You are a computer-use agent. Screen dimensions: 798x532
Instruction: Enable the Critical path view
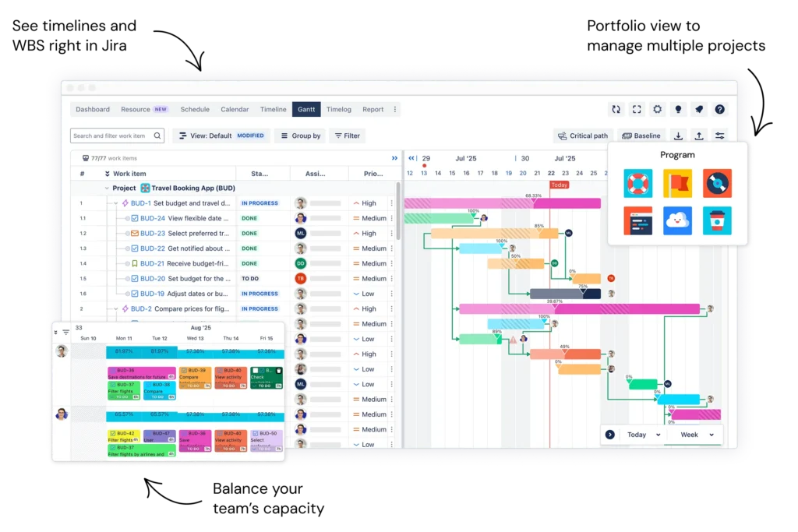point(583,136)
